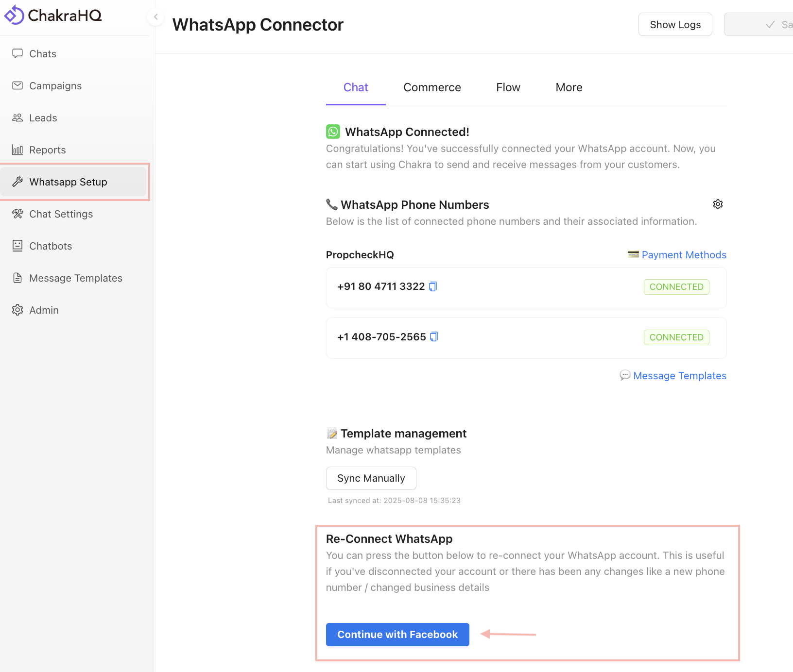Click Continue with Facebook button

coord(397,635)
